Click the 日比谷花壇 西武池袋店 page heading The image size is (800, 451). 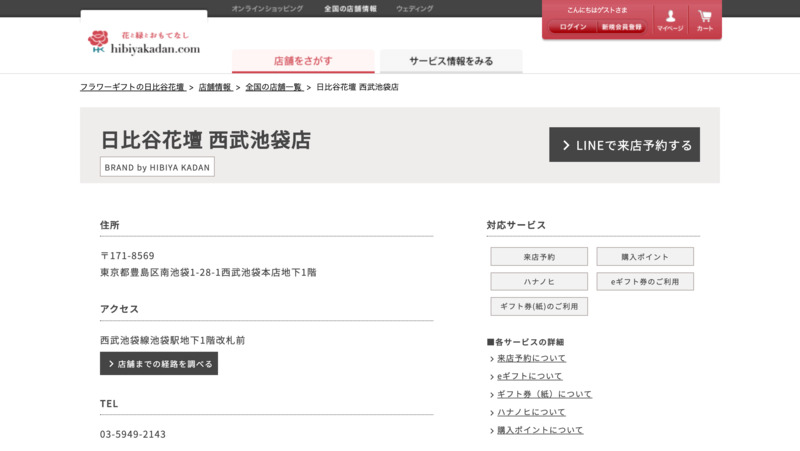point(206,140)
